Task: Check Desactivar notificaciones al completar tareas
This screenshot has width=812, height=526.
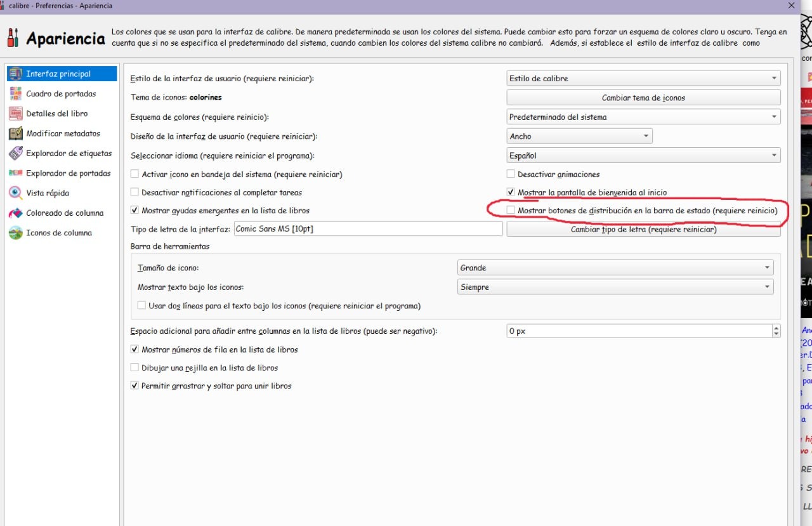Action: pyautogui.click(x=134, y=192)
